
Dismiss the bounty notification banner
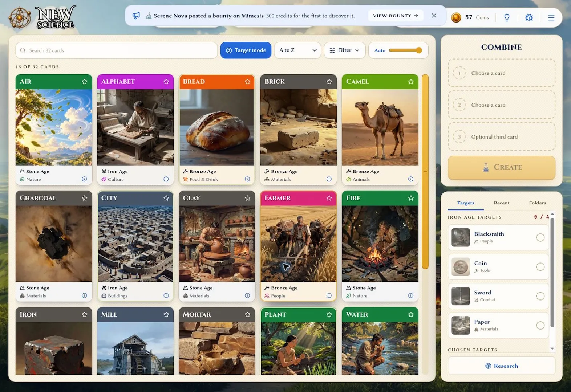pos(434,16)
